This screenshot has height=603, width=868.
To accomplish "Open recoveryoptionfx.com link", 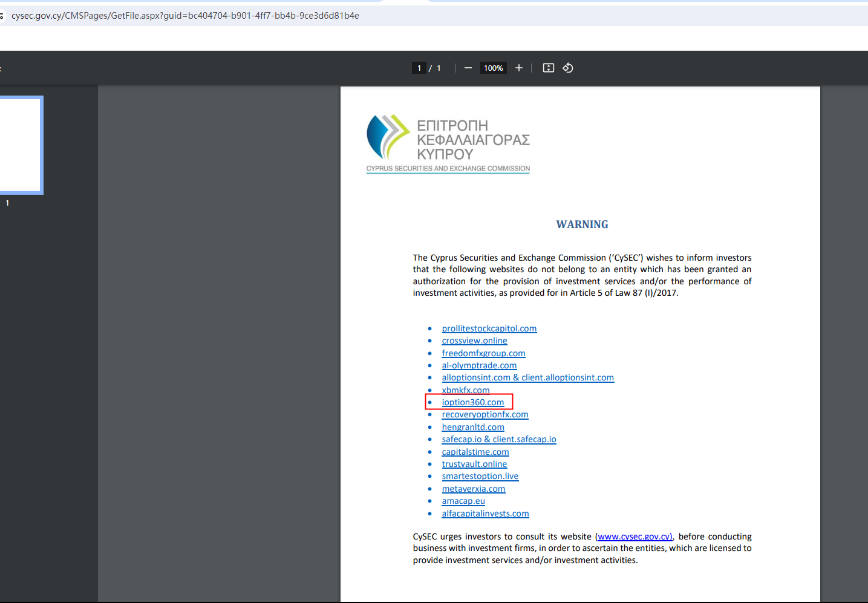I will coord(485,414).
